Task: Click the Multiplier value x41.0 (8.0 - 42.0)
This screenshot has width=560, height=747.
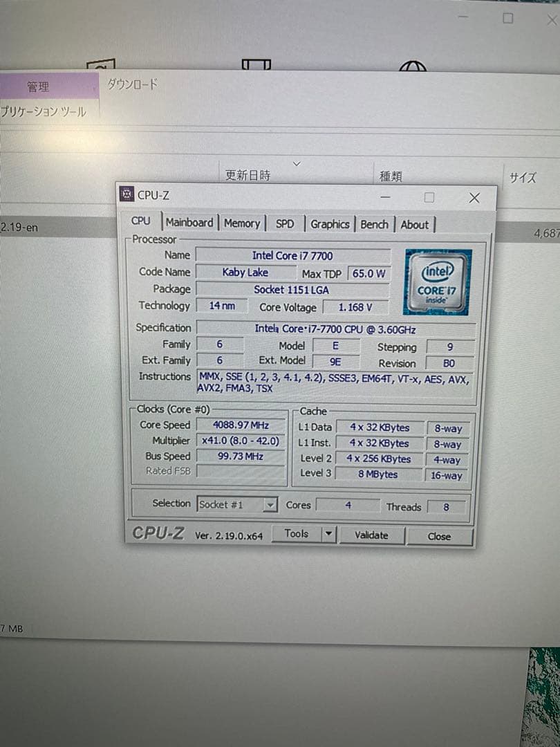Action: 241,441
